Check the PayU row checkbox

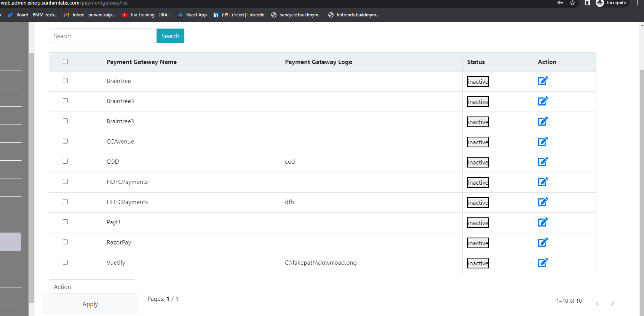coord(65,222)
